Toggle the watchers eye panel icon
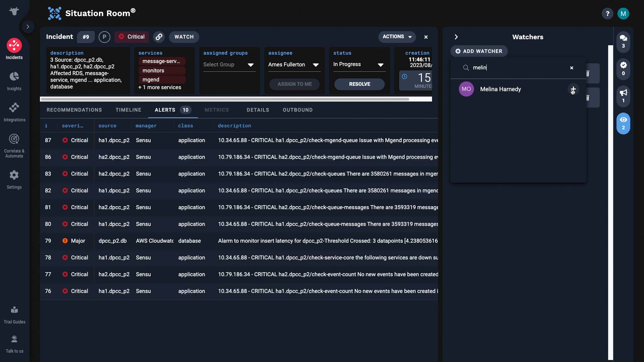The height and width of the screenshot is (362, 644). point(623,124)
